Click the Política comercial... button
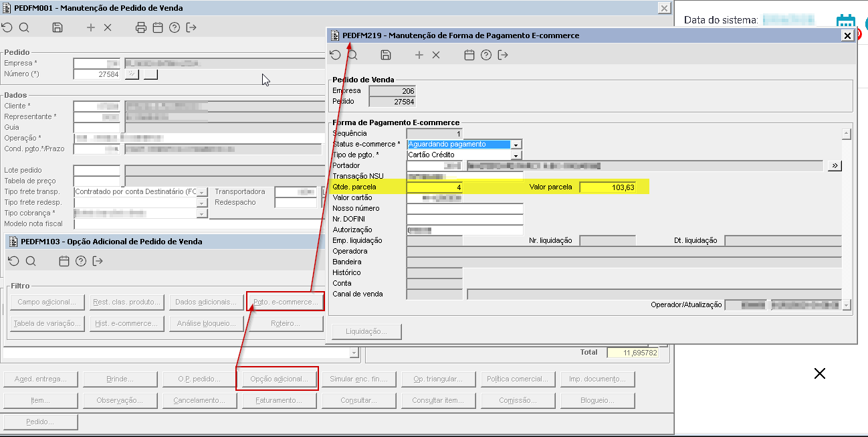 pos(518,379)
